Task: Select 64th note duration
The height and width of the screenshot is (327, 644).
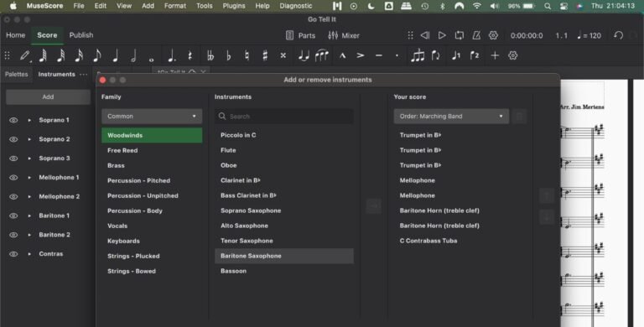Action: [x=43, y=55]
